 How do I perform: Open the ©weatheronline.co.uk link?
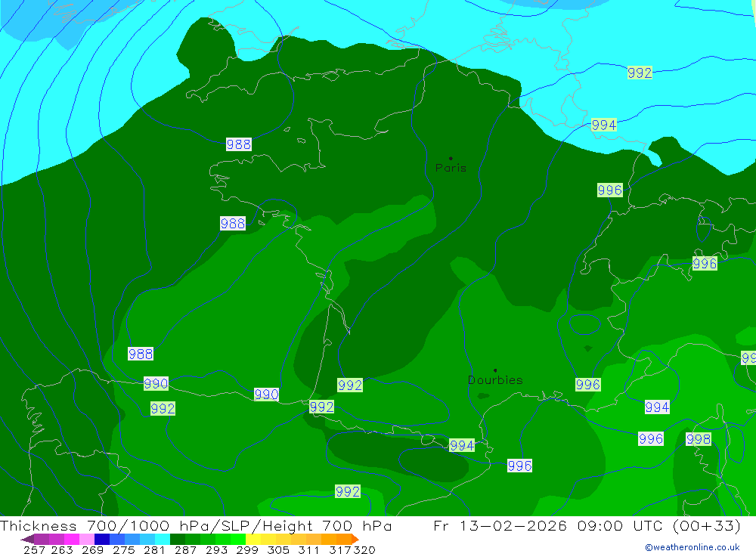click(x=692, y=547)
